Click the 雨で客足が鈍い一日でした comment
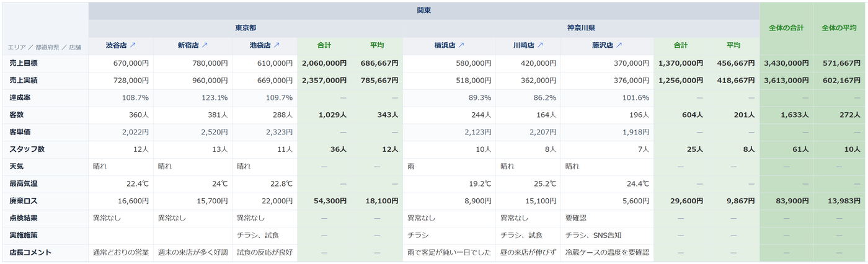This screenshot has width=868, height=264. click(449, 253)
